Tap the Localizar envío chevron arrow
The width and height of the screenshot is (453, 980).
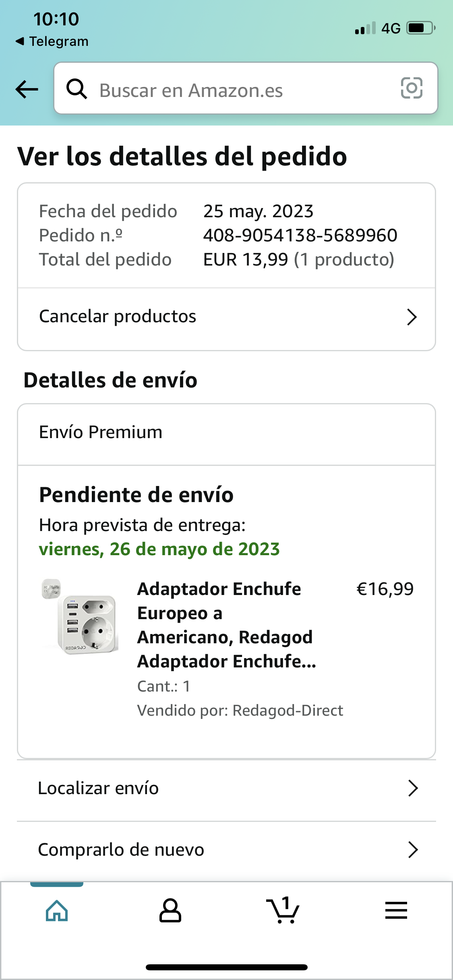pos(413,788)
